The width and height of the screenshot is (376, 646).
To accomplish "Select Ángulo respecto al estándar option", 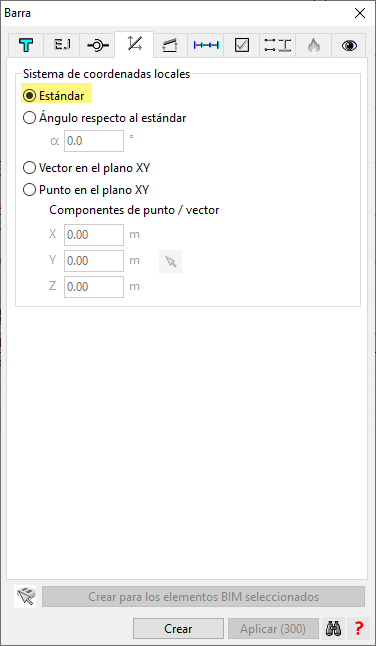I will pos(105,118).
